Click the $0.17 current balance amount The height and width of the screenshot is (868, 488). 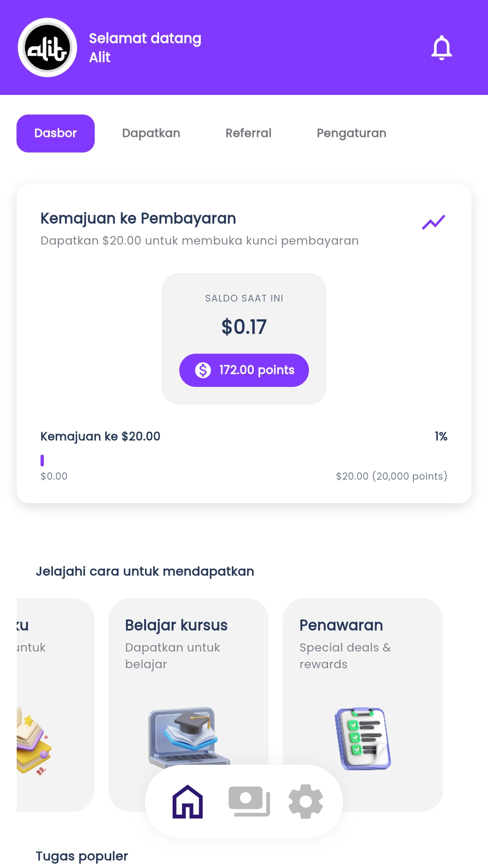tap(244, 327)
